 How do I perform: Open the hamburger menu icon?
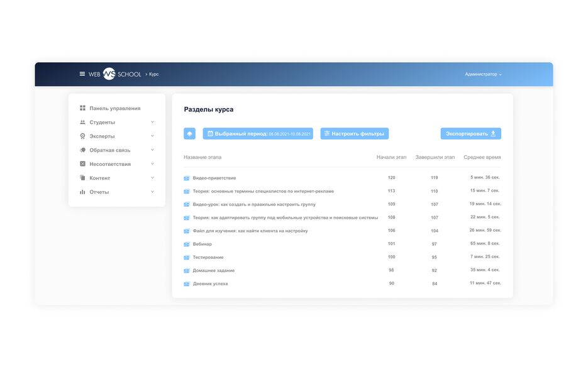click(82, 74)
